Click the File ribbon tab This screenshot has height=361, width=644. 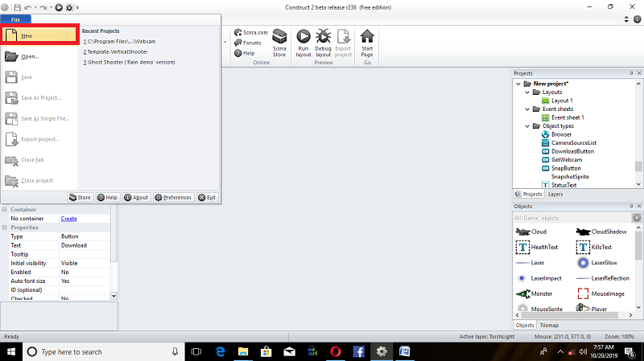[15, 19]
